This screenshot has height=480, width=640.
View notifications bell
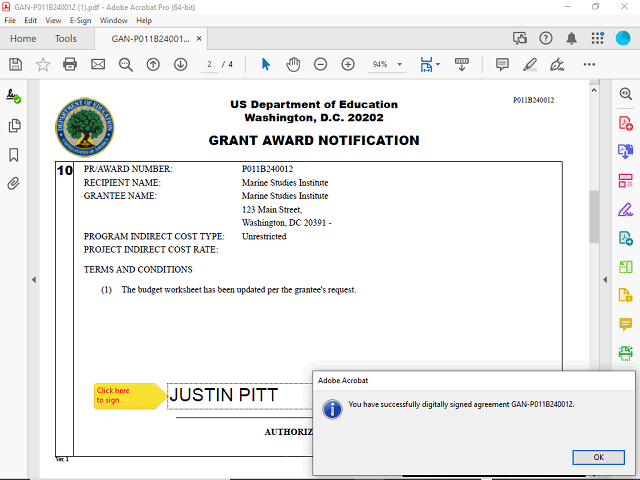(571, 38)
